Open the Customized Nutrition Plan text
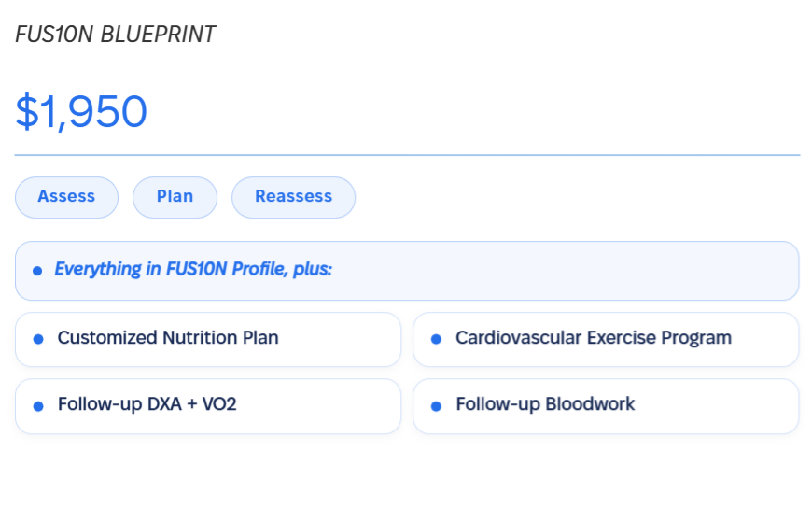 click(168, 337)
